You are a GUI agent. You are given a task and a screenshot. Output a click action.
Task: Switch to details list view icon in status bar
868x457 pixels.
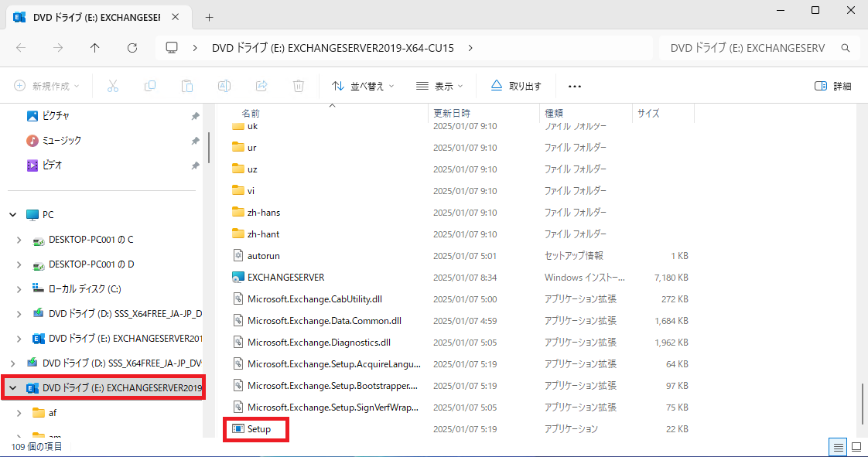pos(838,447)
